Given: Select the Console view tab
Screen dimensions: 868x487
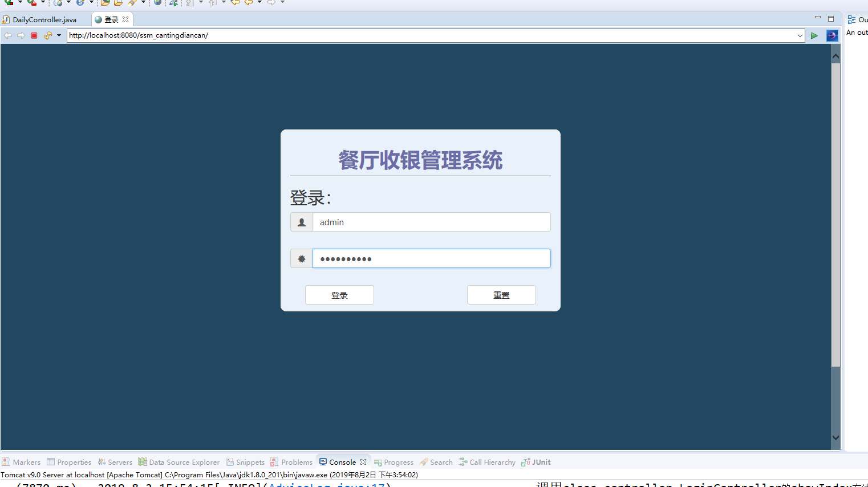Looking at the screenshot, I should click(337, 462).
